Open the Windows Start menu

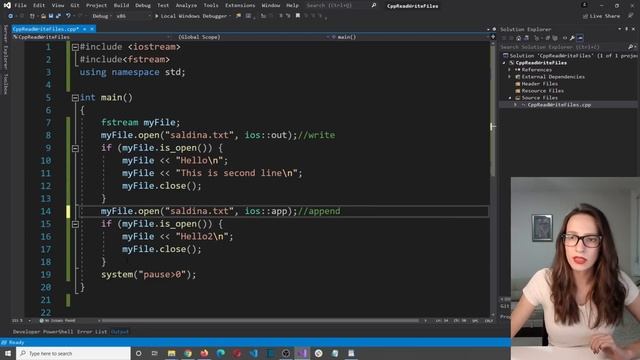pos(8,353)
